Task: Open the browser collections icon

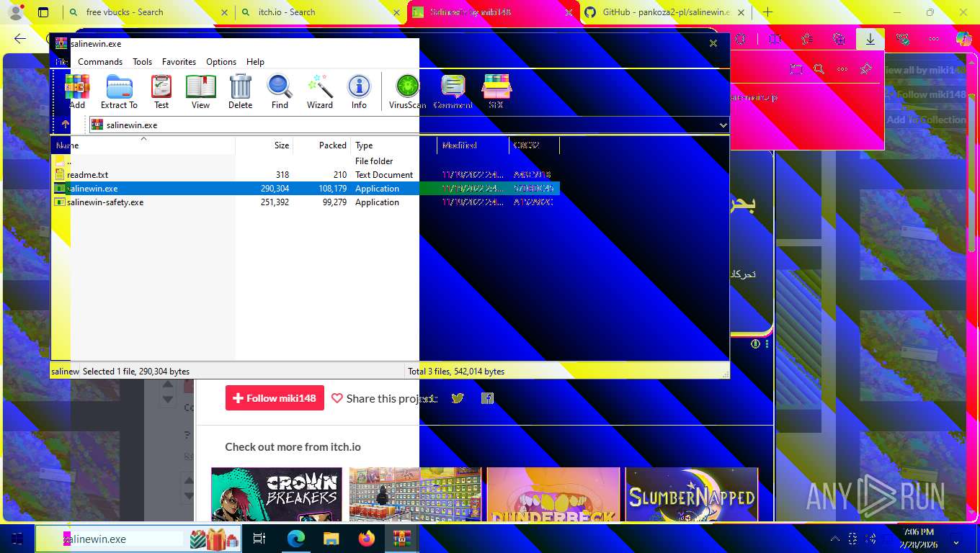Action: pyautogui.click(x=839, y=39)
